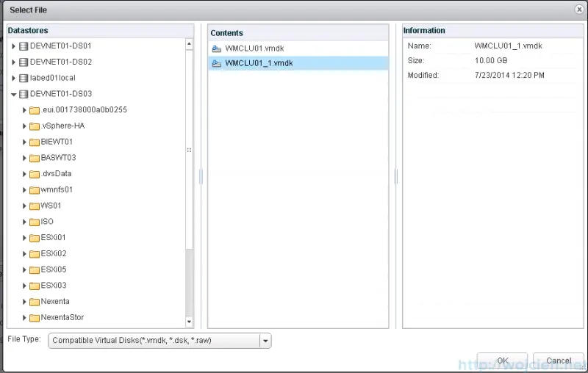Expand the Nexenta folder arrow

click(x=24, y=302)
